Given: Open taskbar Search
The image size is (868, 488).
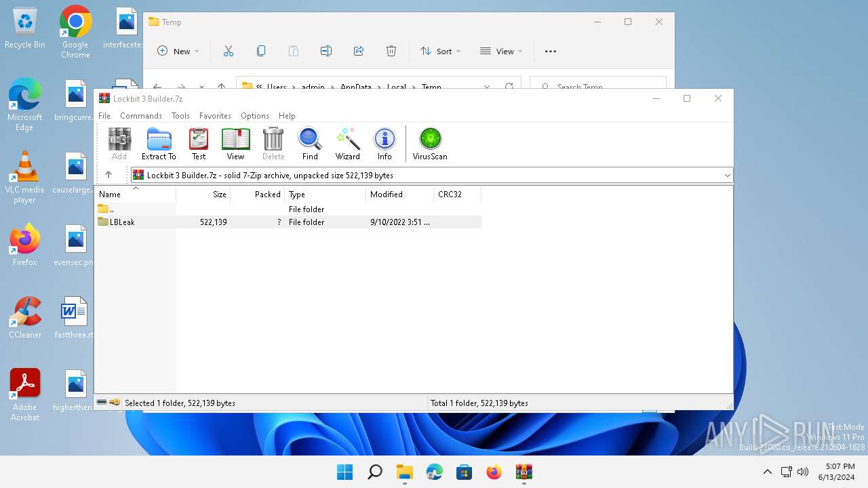Looking at the screenshot, I should click(374, 472).
